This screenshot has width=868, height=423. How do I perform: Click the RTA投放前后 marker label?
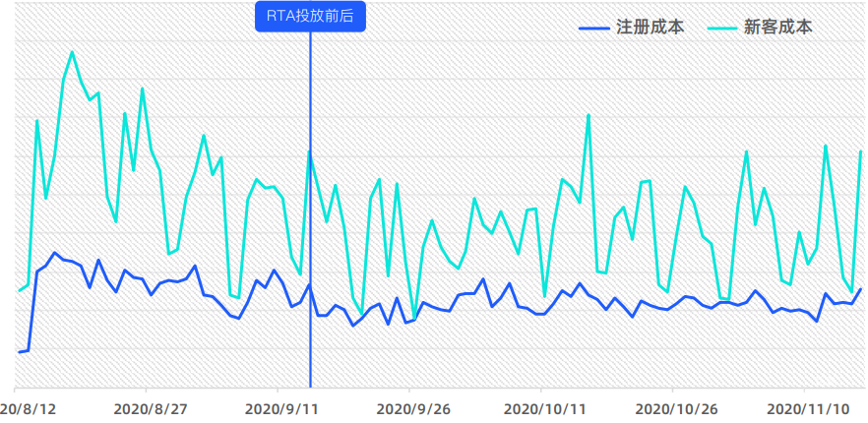(x=310, y=16)
